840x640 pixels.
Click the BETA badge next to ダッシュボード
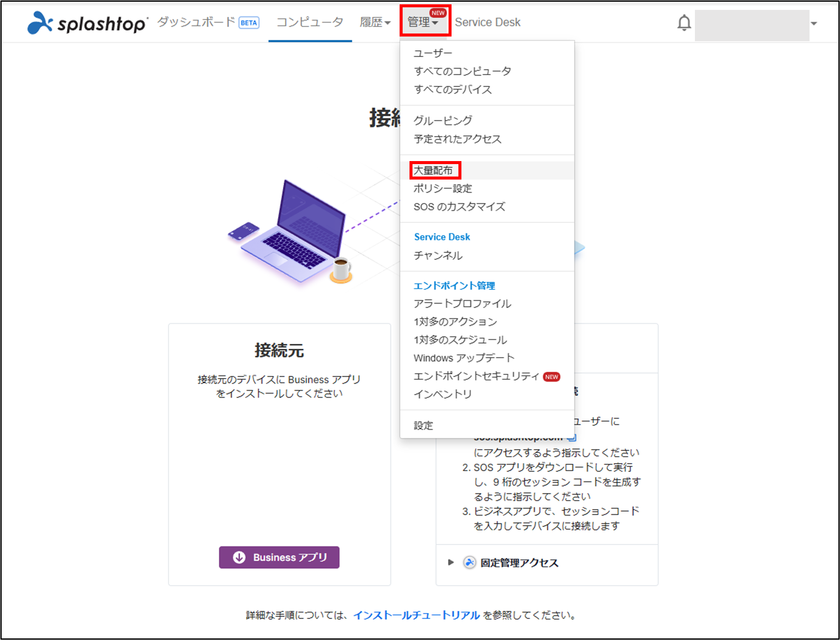(249, 23)
